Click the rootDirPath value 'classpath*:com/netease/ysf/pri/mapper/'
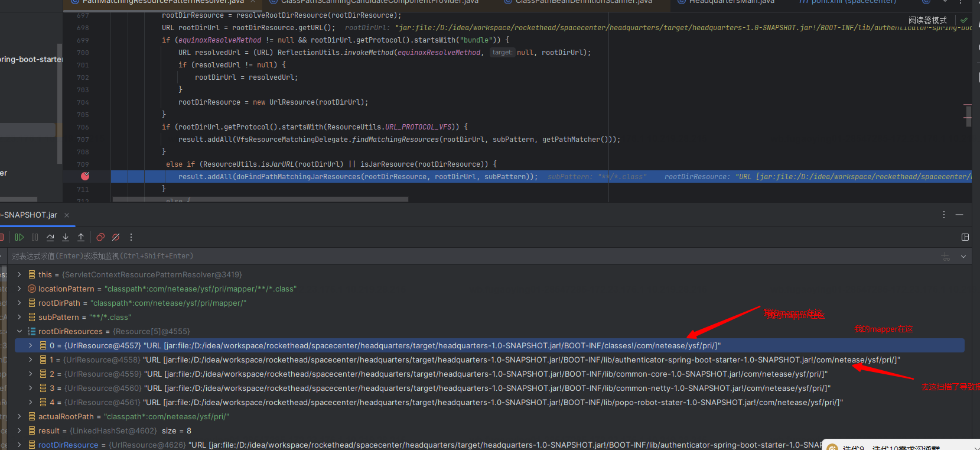This screenshot has height=450, width=980. (168, 303)
